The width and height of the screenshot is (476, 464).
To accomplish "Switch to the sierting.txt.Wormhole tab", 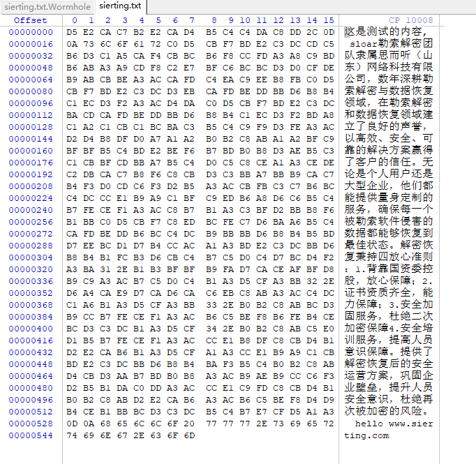I will tap(47, 6).
